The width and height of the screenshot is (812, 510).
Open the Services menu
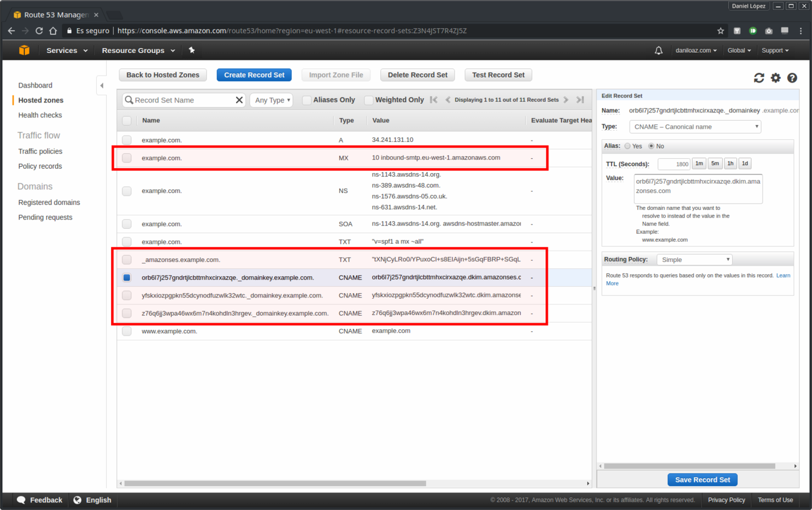click(66, 51)
